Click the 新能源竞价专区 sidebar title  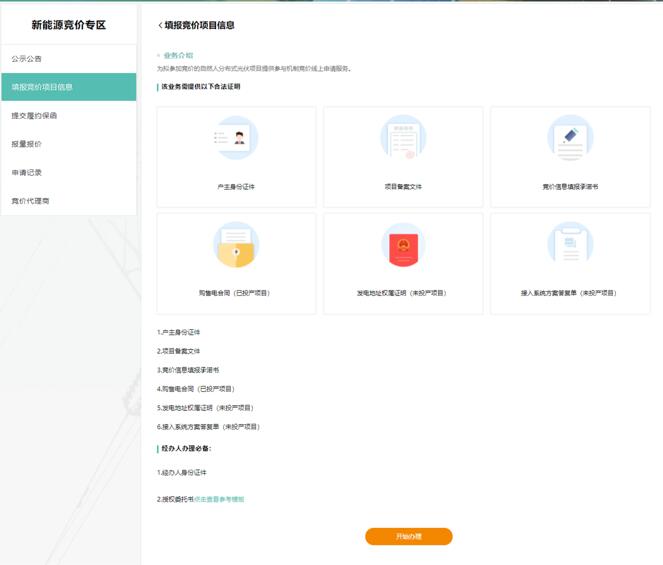click(68, 23)
